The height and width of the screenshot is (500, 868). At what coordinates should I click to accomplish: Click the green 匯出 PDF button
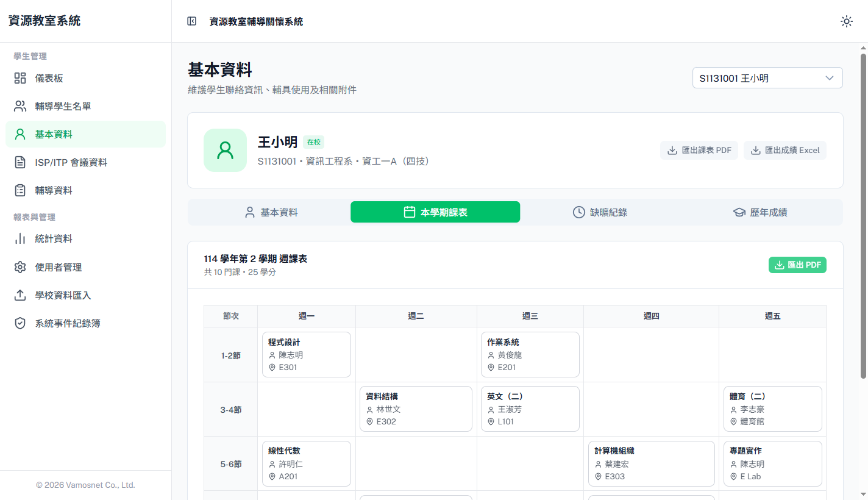coord(797,265)
